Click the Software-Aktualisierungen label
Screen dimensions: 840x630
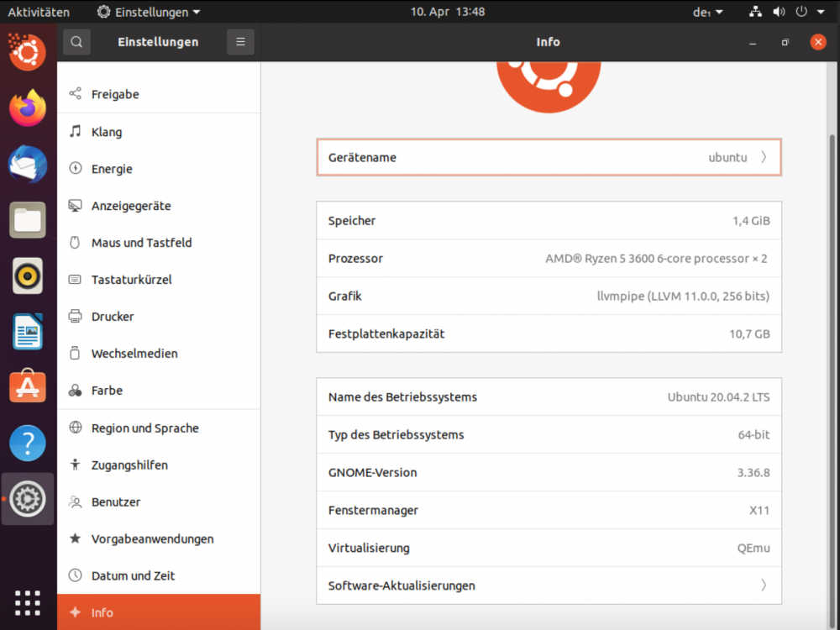pos(402,585)
